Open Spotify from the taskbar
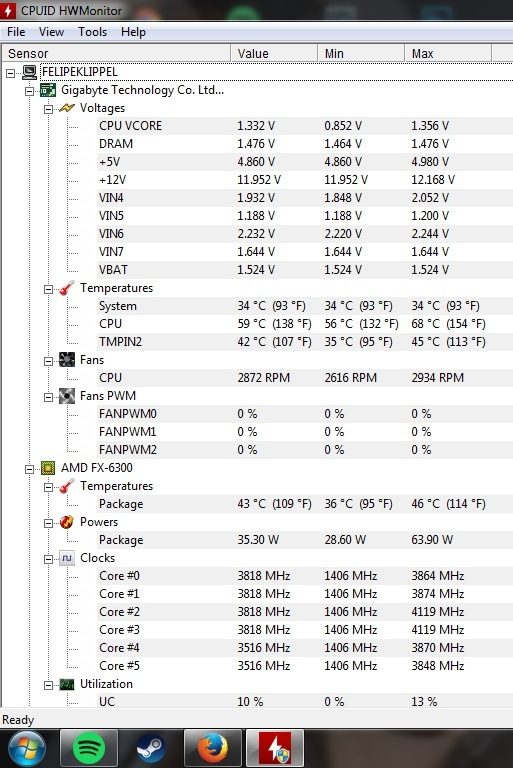Image resolution: width=513 pixels, height=768 pixels. 89,748
